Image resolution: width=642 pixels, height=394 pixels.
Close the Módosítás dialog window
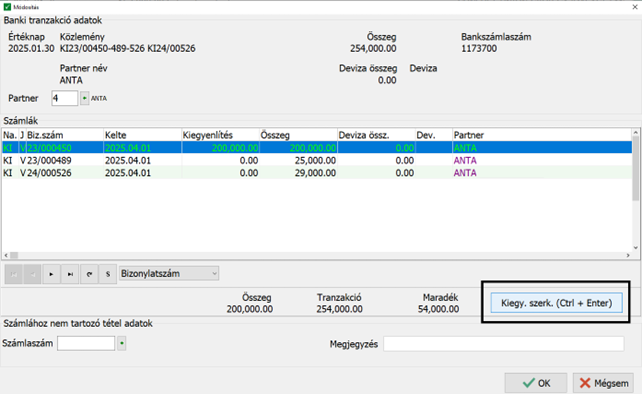click(635, 7)
